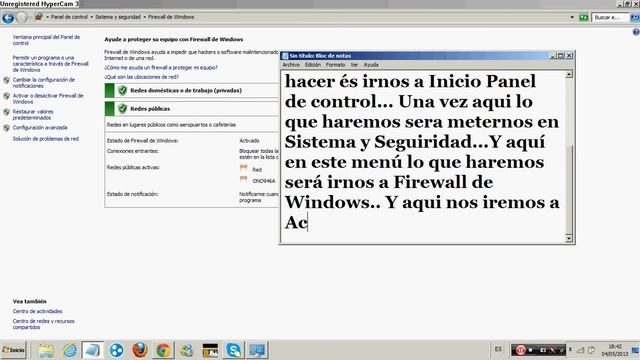Open Skype from taskbar

coord(233,350)
